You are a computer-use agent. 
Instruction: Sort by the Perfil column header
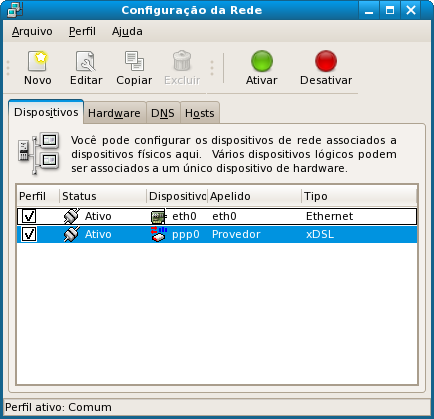pyautogui.click(x=38, y=196)
